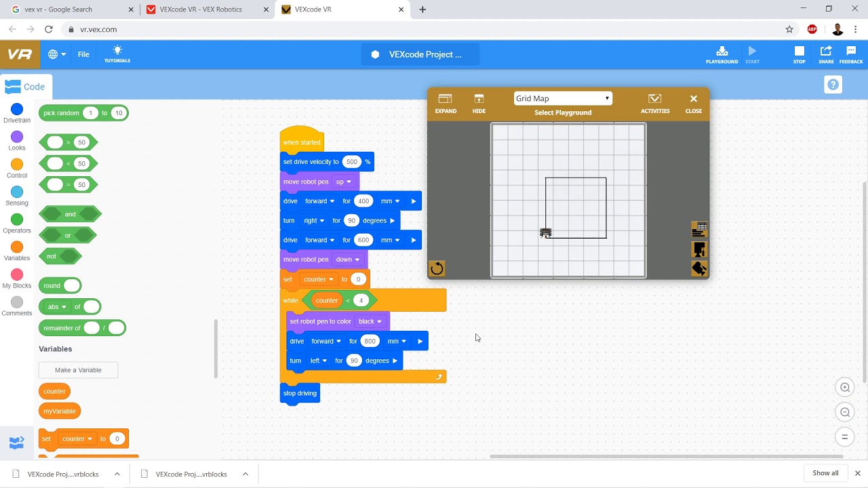Click the playground top camera view icon
This screenshot has height=488, width=868.
point(699,249)
